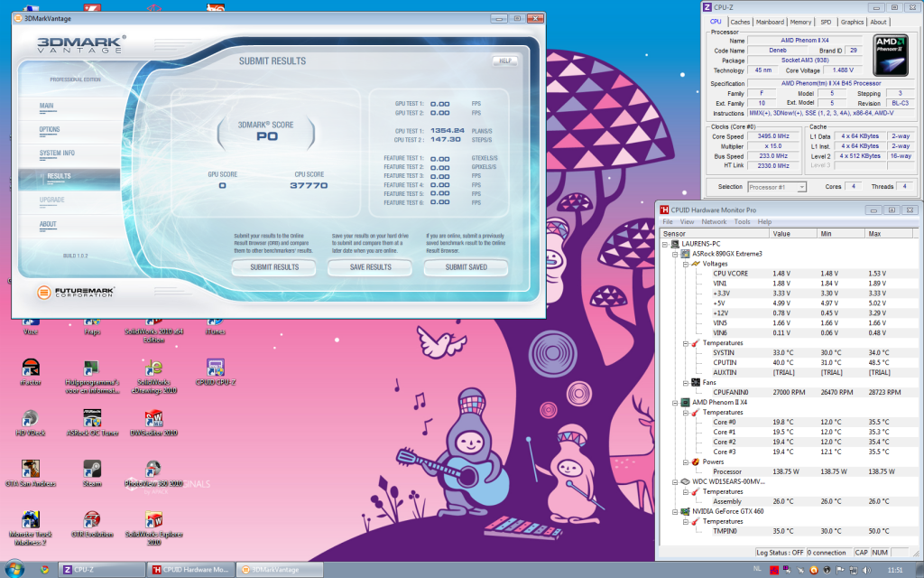Image resolution: width=924 pixels, height=578 pixels.
Task: Collapse the Fans tree node
Action: (686, 383)
